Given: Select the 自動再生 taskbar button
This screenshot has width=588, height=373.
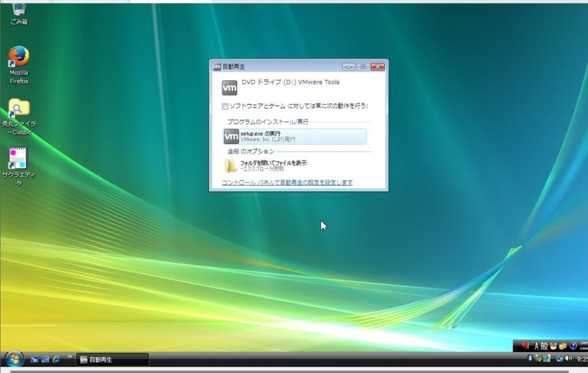Looking at the screenshot, I should click(112, 359).
